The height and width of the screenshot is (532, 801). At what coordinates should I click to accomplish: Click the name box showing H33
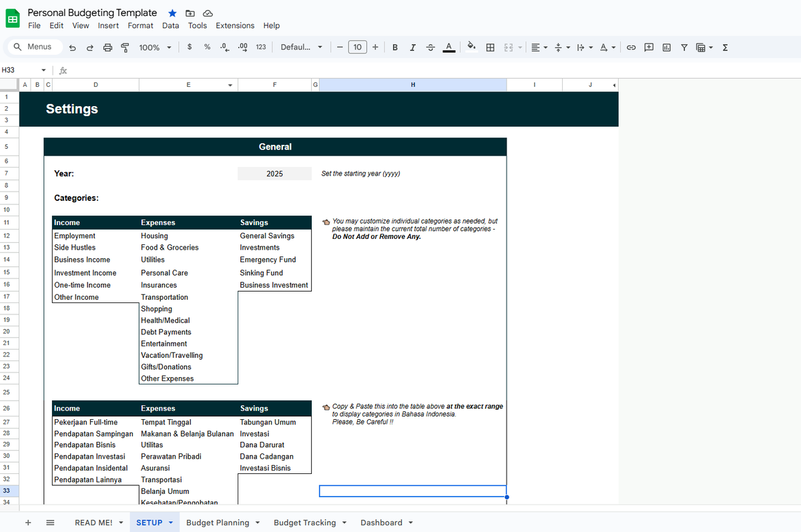click(x=19, y=69)
